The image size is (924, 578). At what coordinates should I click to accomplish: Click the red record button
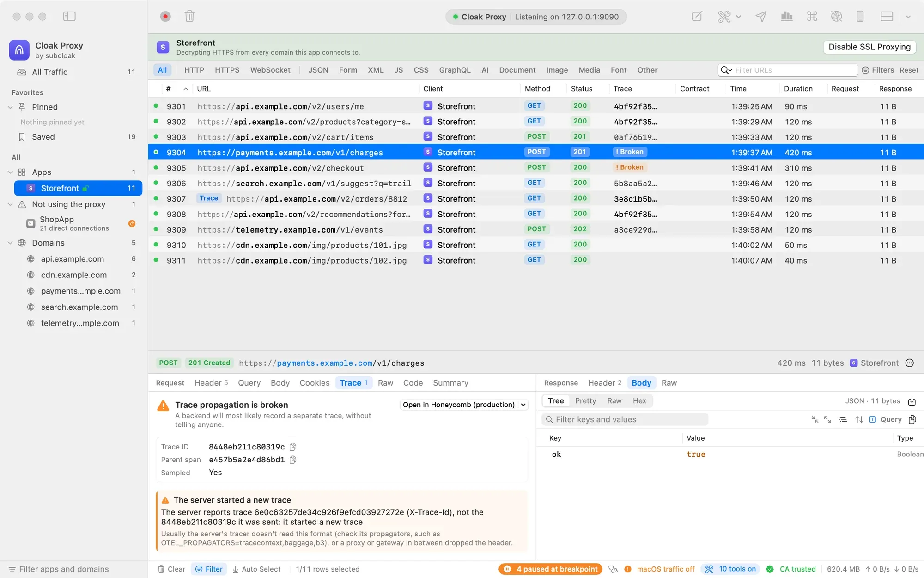click(x=165, y=17)
